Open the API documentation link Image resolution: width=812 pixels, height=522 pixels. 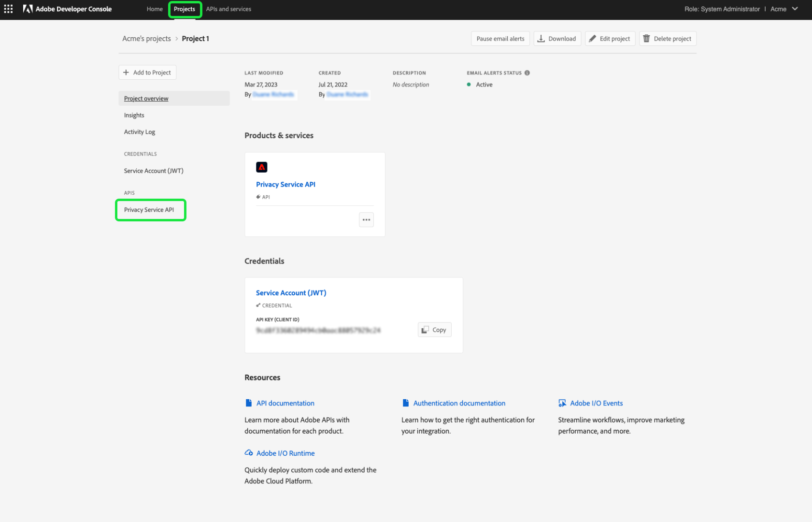click(285, 403)
